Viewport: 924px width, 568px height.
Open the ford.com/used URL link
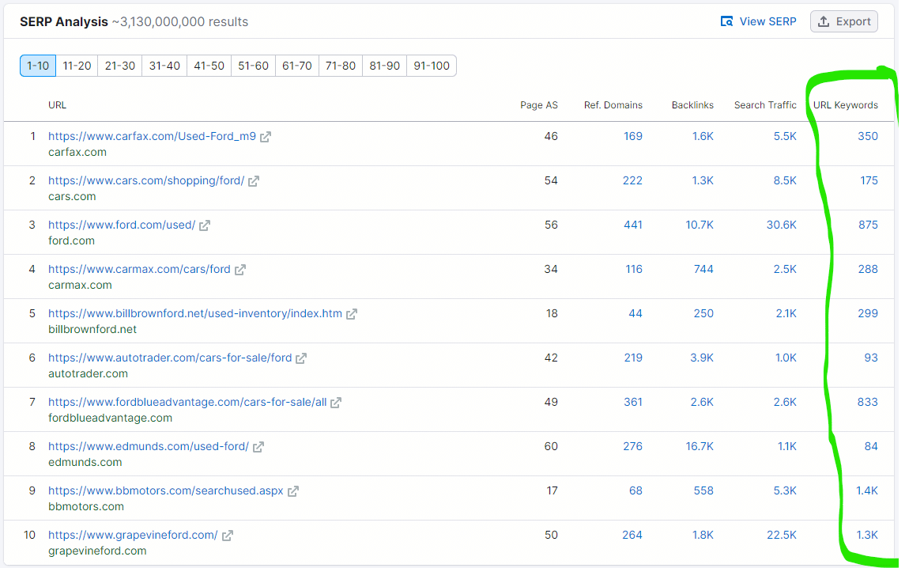click(x=122, y=225)
